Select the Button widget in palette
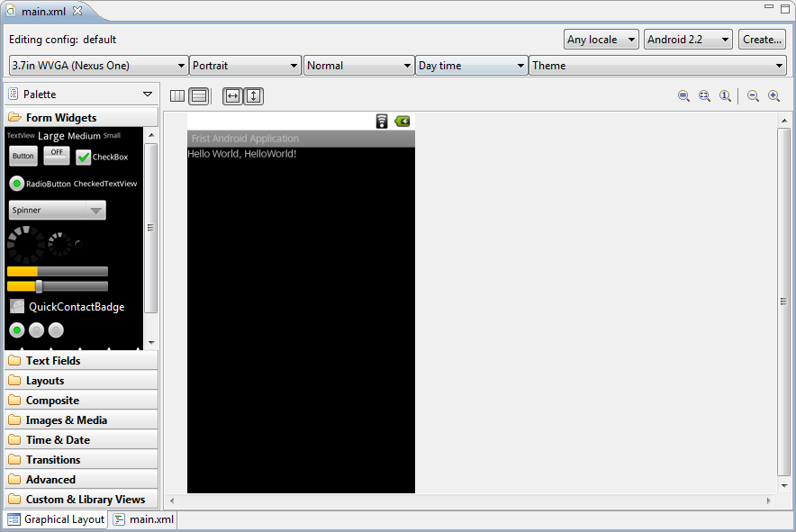Image resolution: width=796 pixels, height=532 pixels. click(x=23, y=156)
